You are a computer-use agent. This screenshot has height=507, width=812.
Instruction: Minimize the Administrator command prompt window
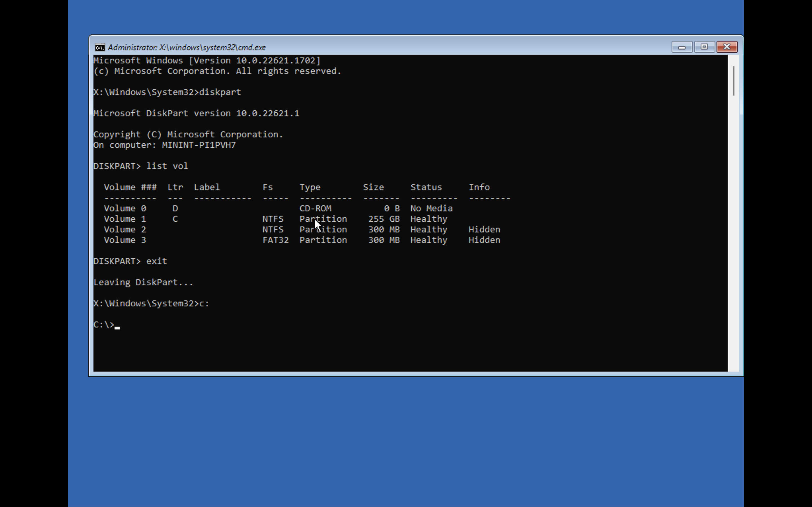(681, 47)
